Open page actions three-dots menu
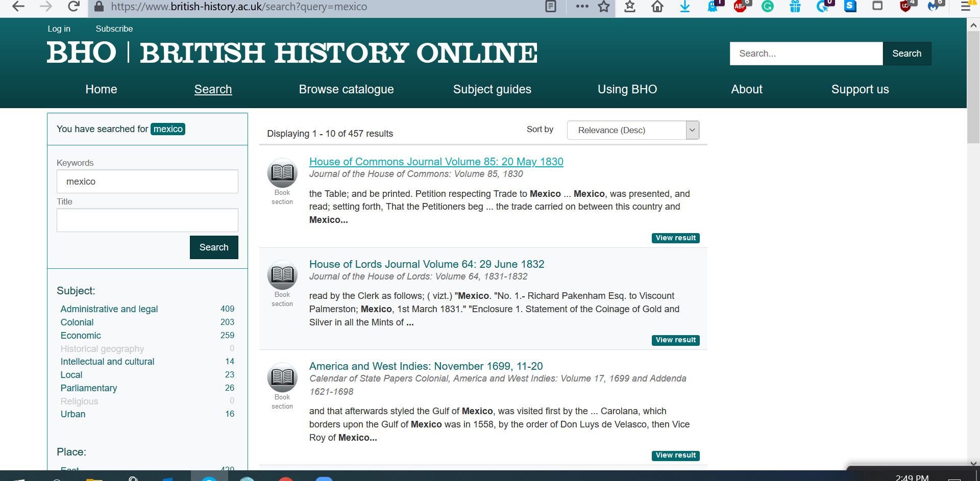Viewport: 980px width, 481px height. (582, 7)
